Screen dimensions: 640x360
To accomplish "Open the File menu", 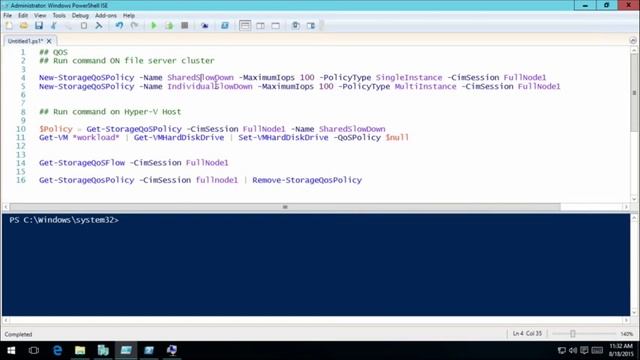I will (x=7, y=16).
